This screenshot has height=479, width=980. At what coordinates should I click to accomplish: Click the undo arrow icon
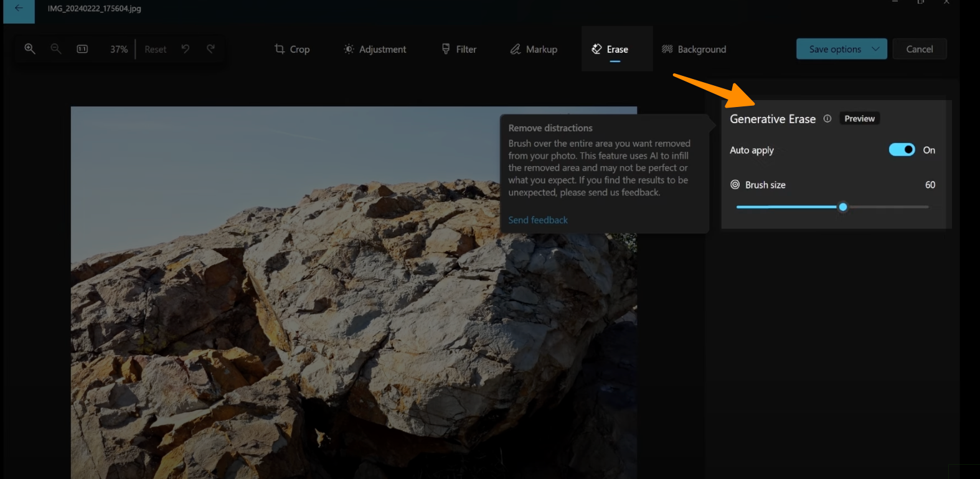tap(186, 49)
